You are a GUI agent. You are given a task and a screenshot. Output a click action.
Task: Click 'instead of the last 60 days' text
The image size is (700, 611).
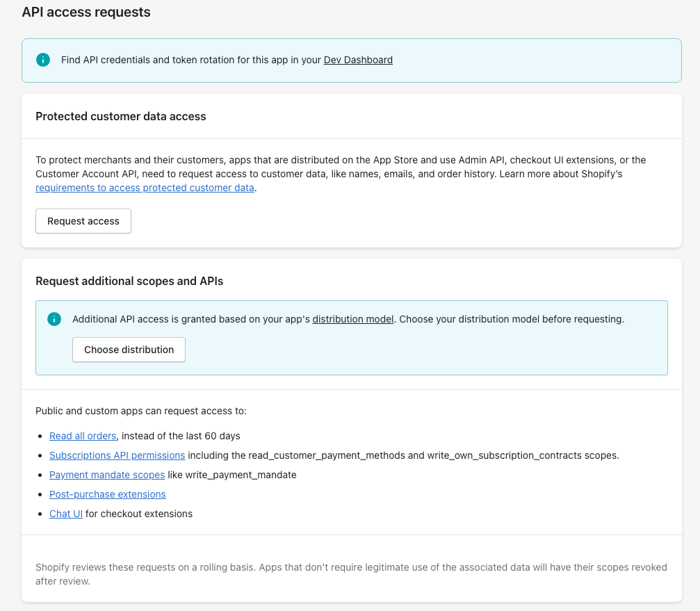tap(181, 436)
